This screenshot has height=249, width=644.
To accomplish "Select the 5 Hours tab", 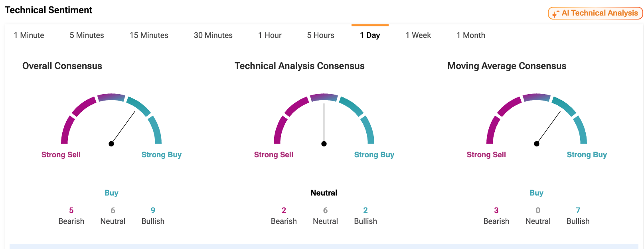I will pyautogui.click(x=320, y=35).
